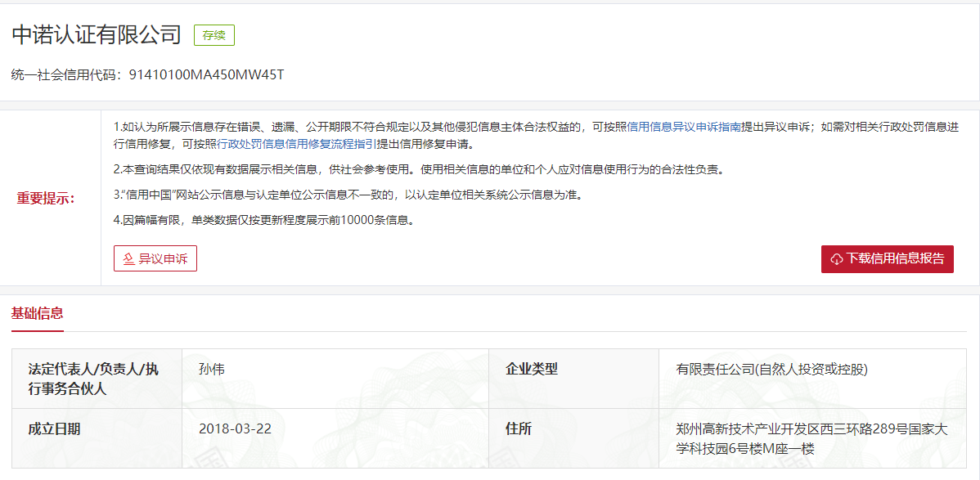This screenshot has height=480, width=980.
Task: Click notice item 4 about 10000条信息
Action: (263, 220)
